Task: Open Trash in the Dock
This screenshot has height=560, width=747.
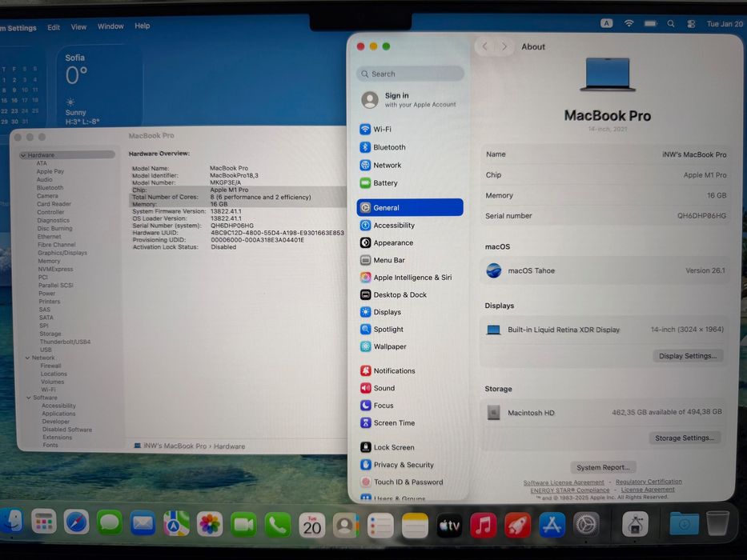Action: coord(717,523)
